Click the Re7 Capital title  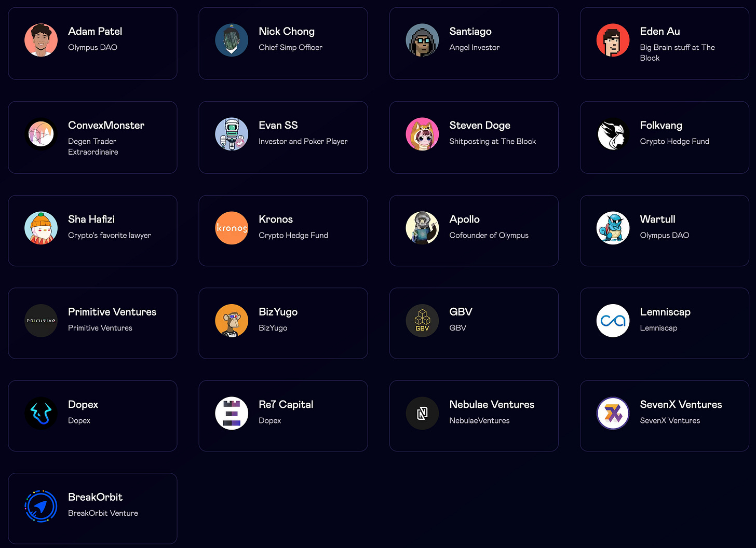[286, 405]
